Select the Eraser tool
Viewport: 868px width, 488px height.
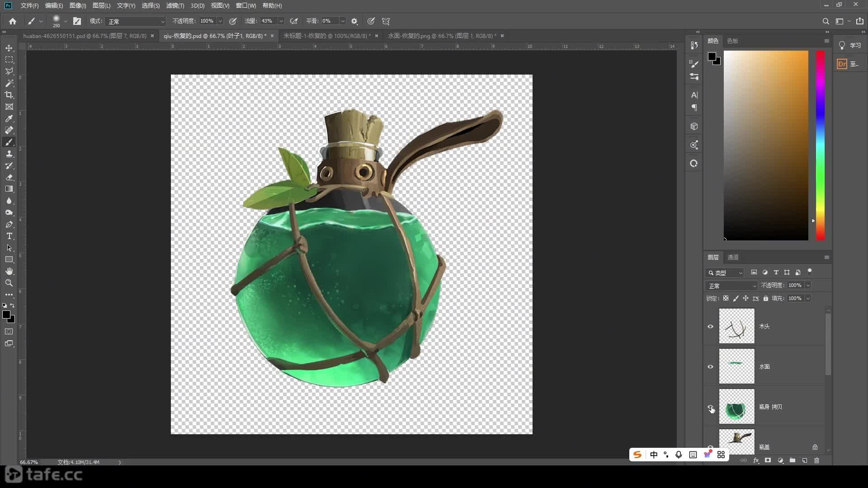[9, 177]
